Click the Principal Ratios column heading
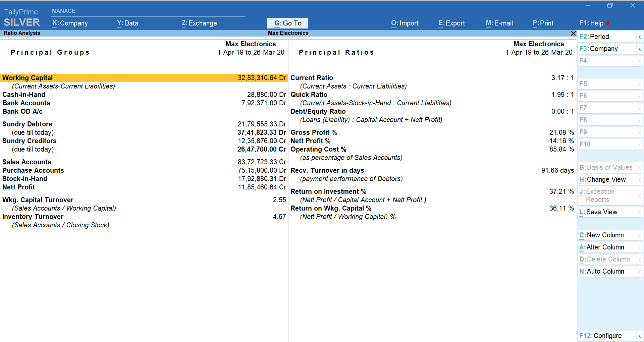644x342 pixels. (x=336, y=52)
